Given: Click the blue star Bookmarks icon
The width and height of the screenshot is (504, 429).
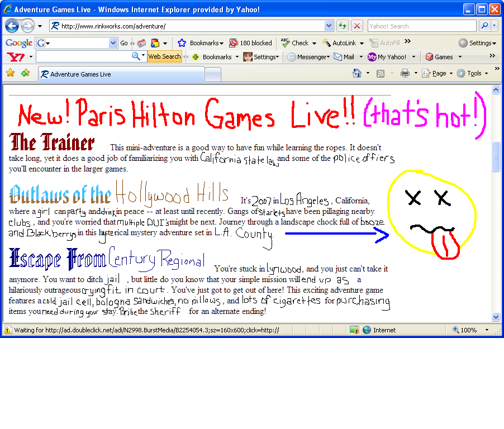Looking at the screenshot, I should pyautogui.click(x=182, y=43).
